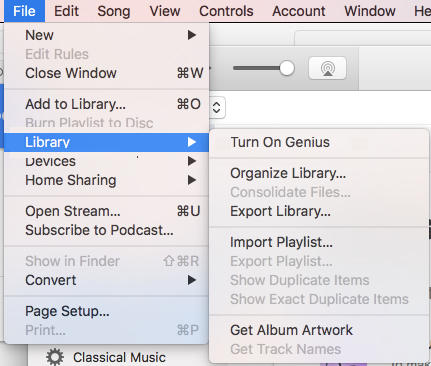
Task: Select Export Library…
Action: [x=319, y=211]
